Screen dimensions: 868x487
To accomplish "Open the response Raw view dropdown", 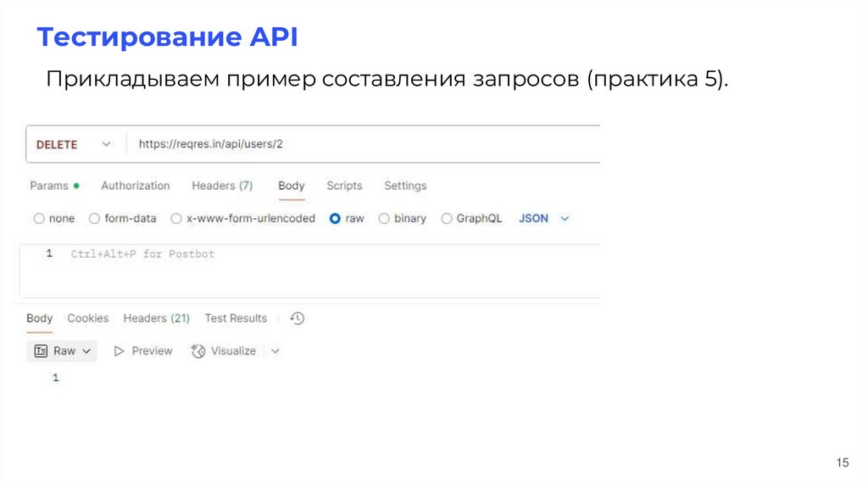I will [62, 350].
